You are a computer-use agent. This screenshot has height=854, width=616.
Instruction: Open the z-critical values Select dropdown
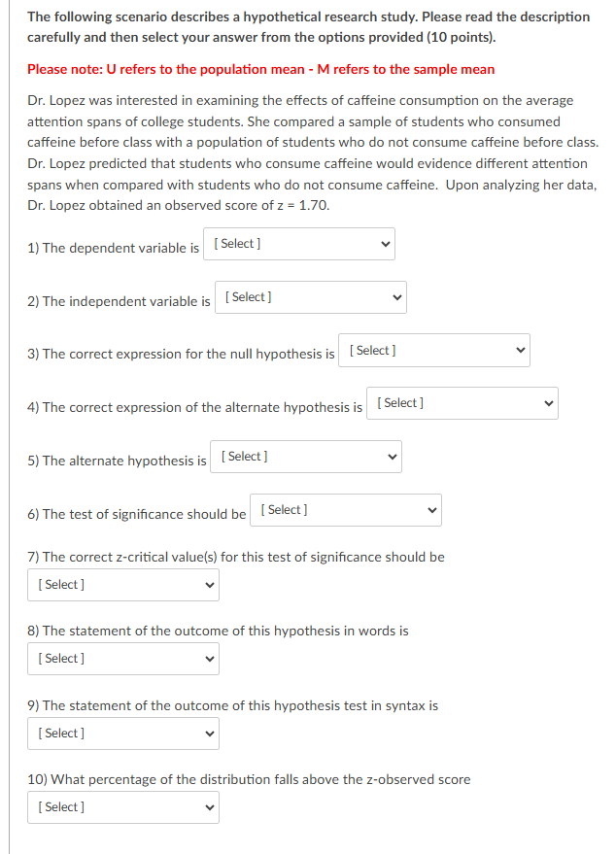[122, 584]
